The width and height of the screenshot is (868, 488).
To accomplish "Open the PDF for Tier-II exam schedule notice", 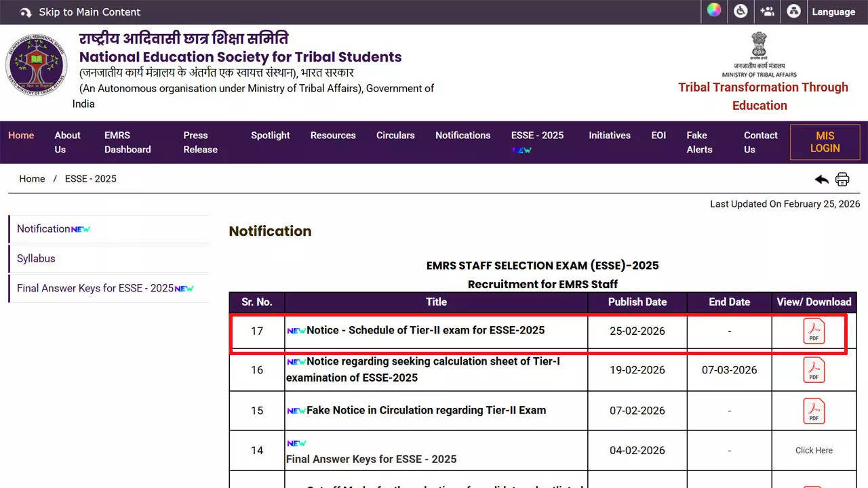I will tap(813, 331).
